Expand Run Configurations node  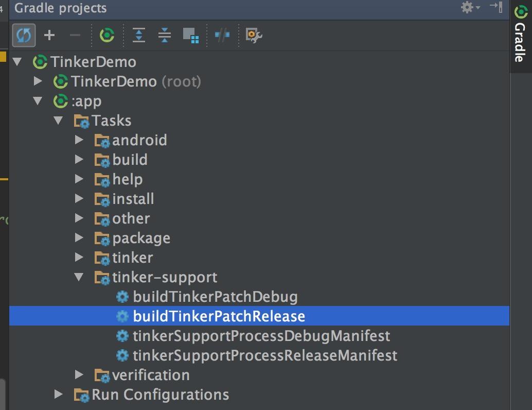[x=58, y=395]
